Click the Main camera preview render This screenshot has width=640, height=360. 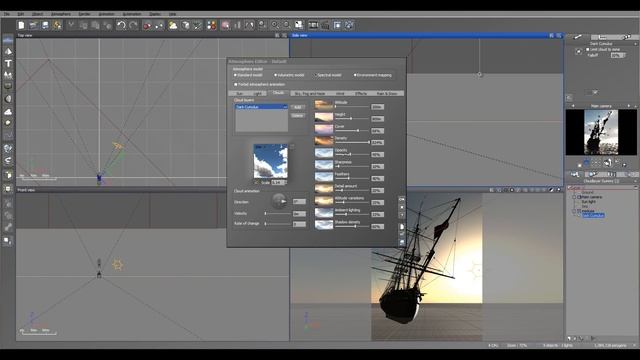[x=601, y=132]
